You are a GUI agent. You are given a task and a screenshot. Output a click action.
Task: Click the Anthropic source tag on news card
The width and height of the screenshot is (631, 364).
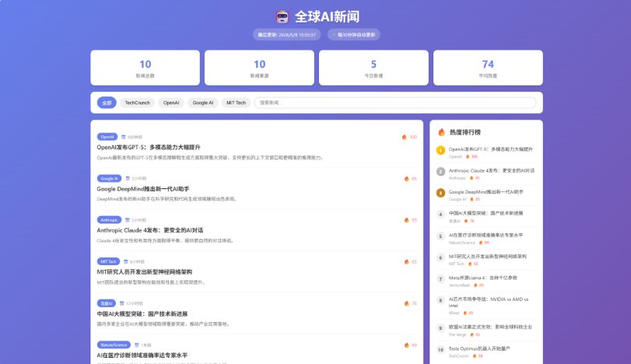pos(109,220)
